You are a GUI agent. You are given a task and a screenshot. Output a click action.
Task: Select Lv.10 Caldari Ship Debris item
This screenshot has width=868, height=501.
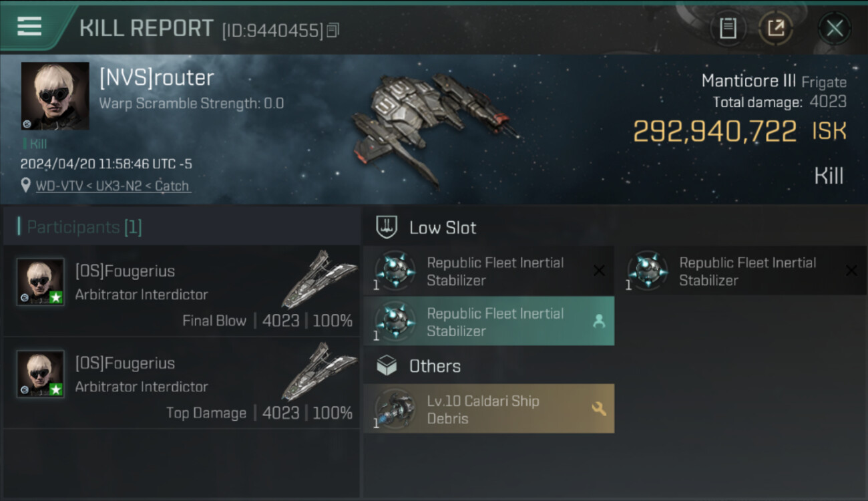pos(489,409)
